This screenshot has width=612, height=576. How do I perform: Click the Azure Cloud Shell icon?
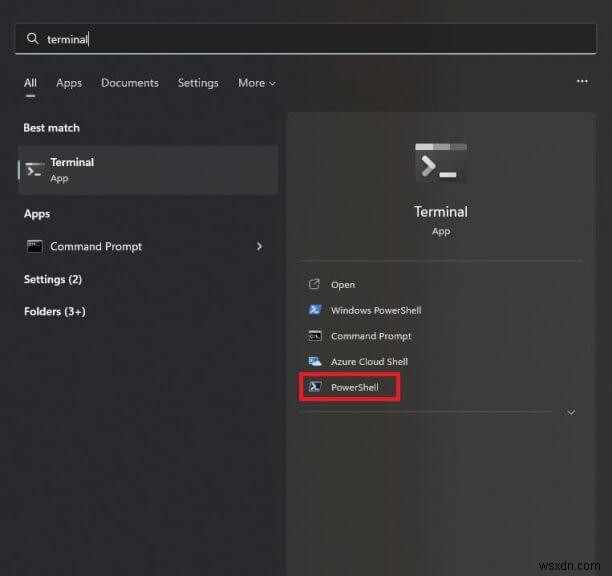[315, 361]
